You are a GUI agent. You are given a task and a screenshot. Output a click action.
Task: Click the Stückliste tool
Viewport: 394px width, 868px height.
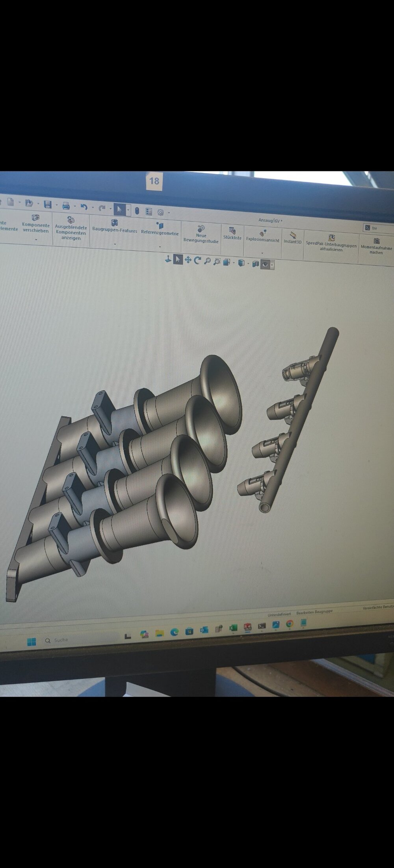(232, 234)
